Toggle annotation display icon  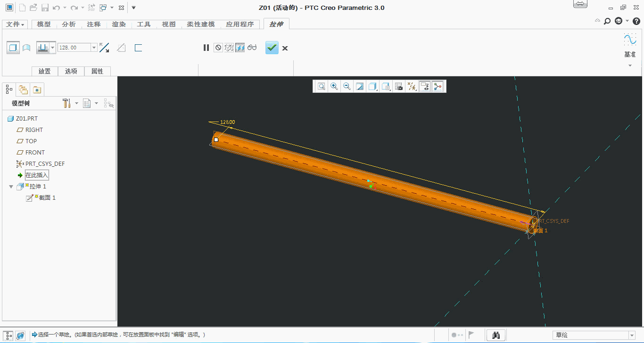tap(425, 86)
